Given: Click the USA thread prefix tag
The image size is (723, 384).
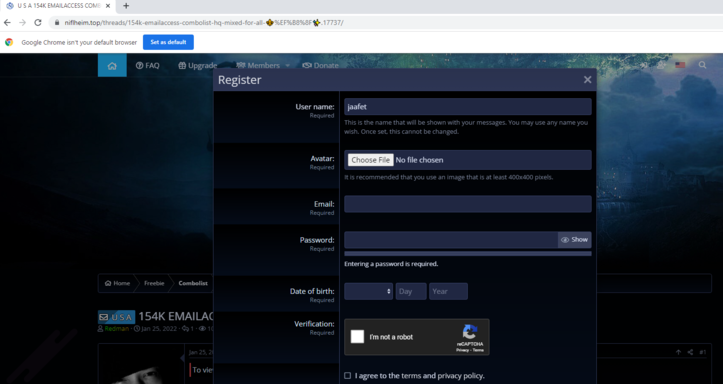Looking at the screenshot, I should pyautogui.click(x=116, y=317).
